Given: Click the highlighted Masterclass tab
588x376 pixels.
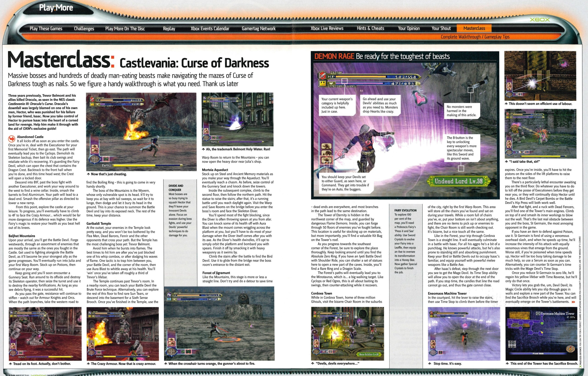Looking at the screenshot, I should coord(474,28).
